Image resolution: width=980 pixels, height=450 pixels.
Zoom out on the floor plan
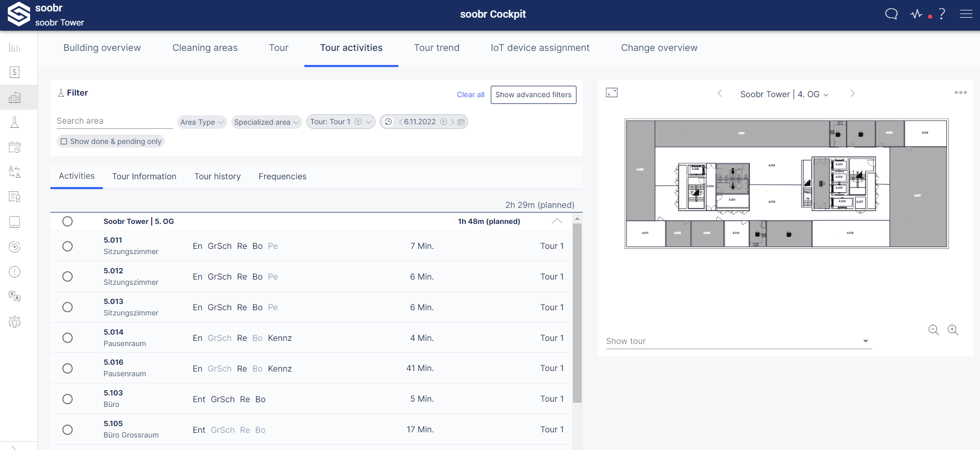[933, 330]
